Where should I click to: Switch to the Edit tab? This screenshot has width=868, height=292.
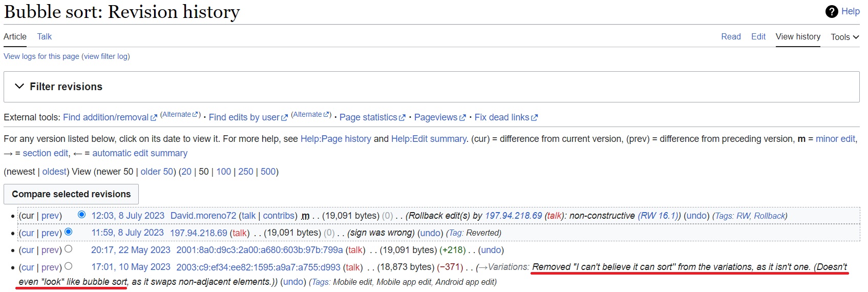tap(758, 36)
